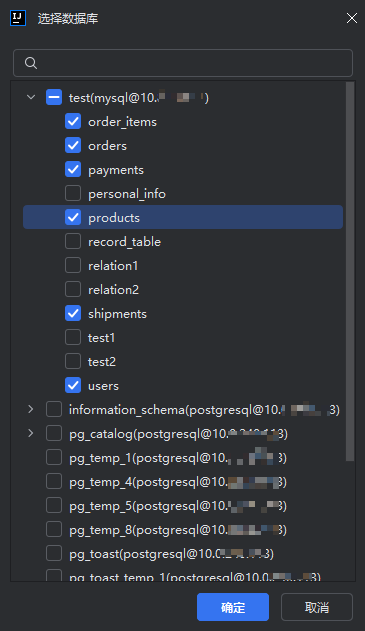
Task: Toggle the test(mysql) parent checkbox
Action: pyautogui.click(x=54, y=97)
